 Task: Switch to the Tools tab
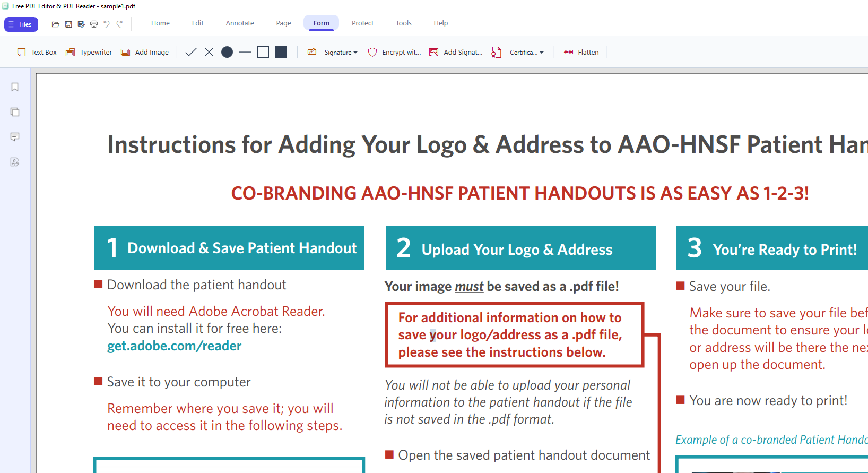coord(403,23)
